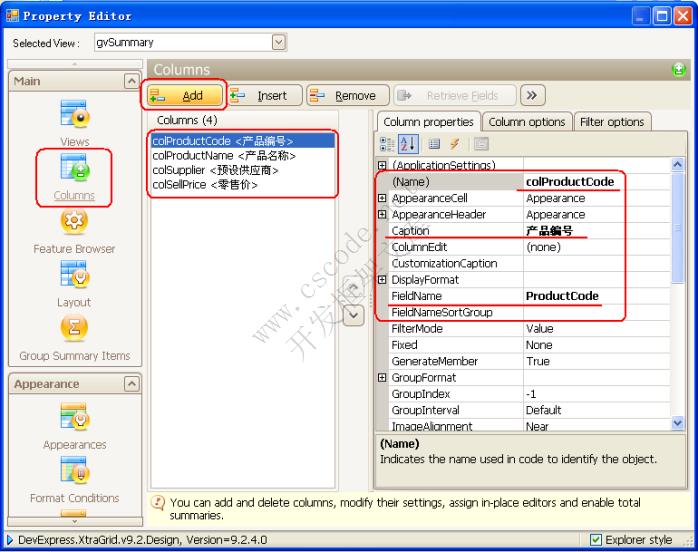Expand the GroupFormat property node
The image size is (698, 552).
382,378
